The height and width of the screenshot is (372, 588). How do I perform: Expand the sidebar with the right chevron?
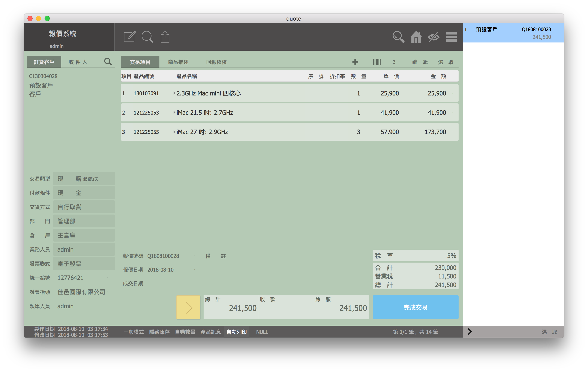469,332
